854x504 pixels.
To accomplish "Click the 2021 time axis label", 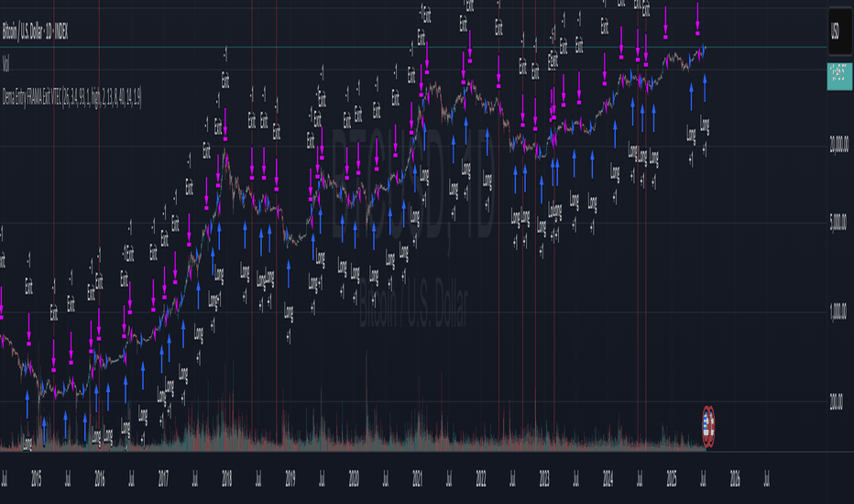I will (x=417, y=479).
